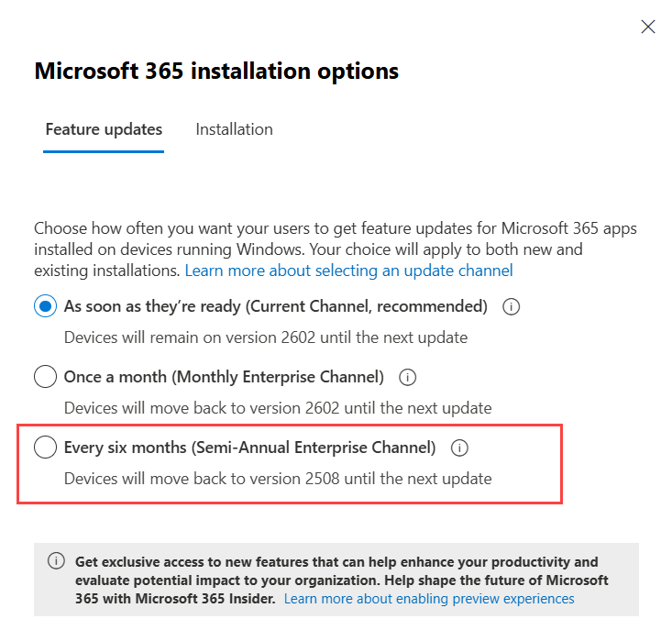Show info for Semi-Annual Enterprise Channel
The width and height of the screenshot is (672, 630).
(460, 448)
